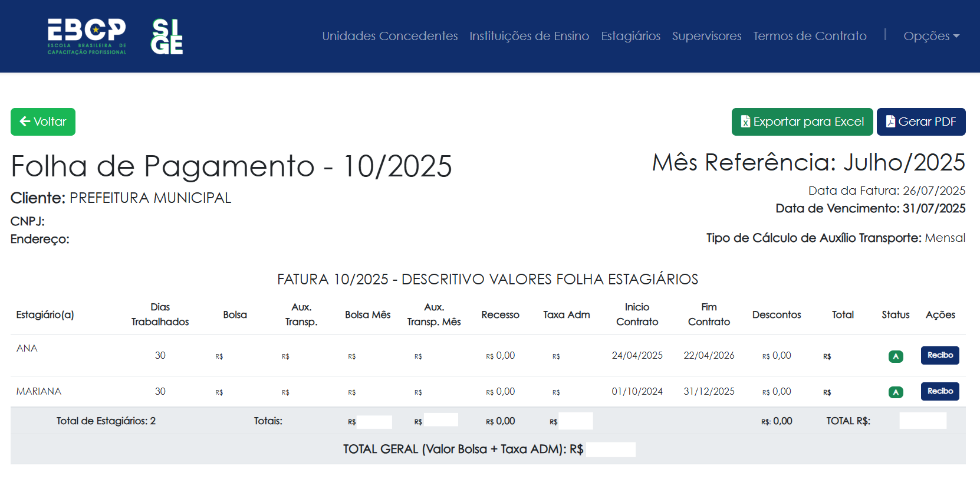Click MARIANA's contract start 01/10/2024

coord(637,391)
